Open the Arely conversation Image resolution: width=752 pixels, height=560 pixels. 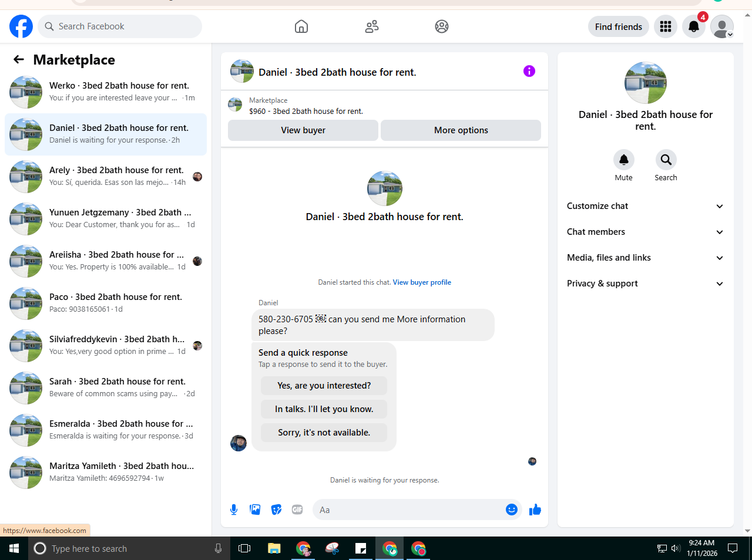click(x=106, y=177)
